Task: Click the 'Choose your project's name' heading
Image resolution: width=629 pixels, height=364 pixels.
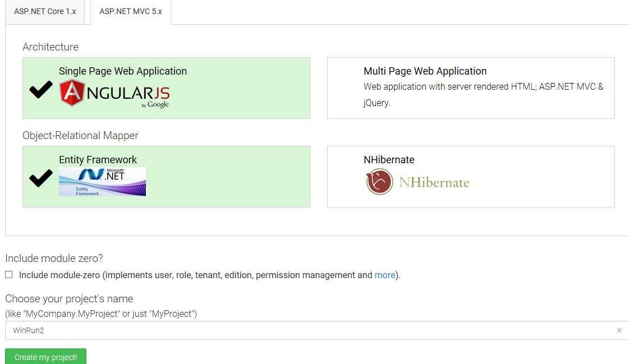Action: 69,298
